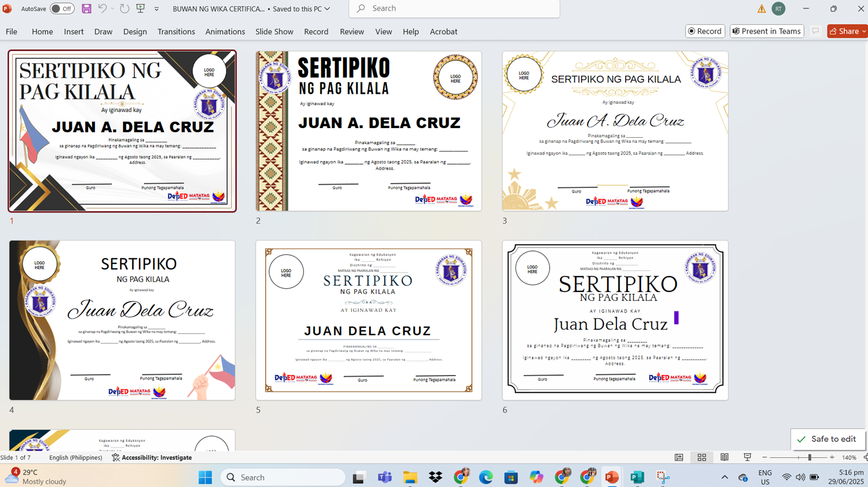Open the weather widget showing 29°C
This screenshot has width=868, height=487.
coord(35,477)
